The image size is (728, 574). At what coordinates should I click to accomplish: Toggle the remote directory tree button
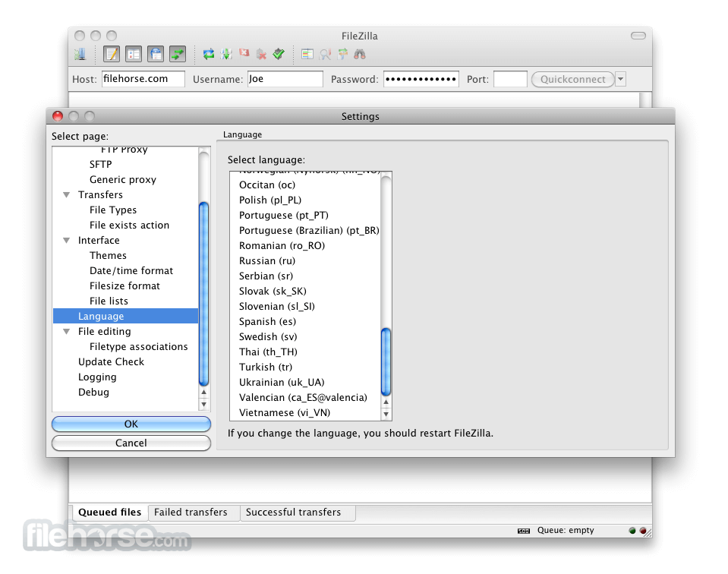point(156,55)
